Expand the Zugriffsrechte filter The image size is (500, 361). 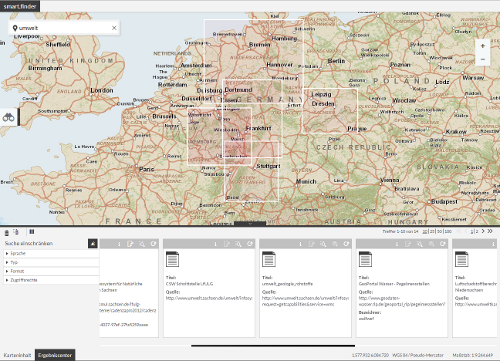(52, 280)
